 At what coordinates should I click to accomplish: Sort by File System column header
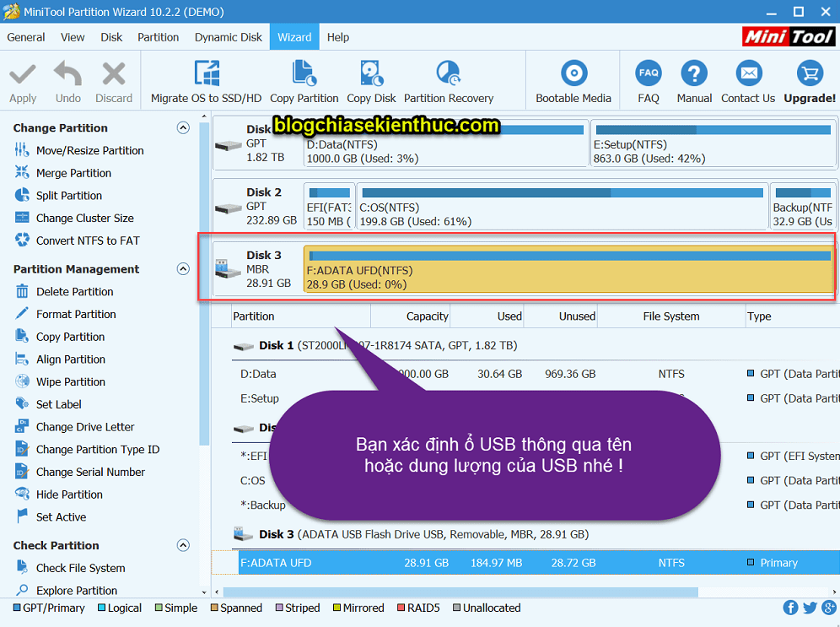point(671,316)
